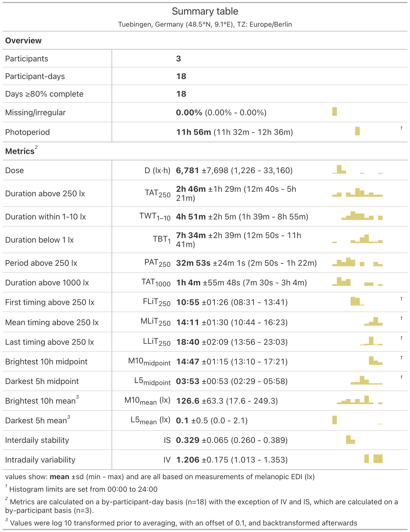Select the Overview section heading
Image resolution: width=410 pixels, height=532 pixels.
click(x=23, y=41)
